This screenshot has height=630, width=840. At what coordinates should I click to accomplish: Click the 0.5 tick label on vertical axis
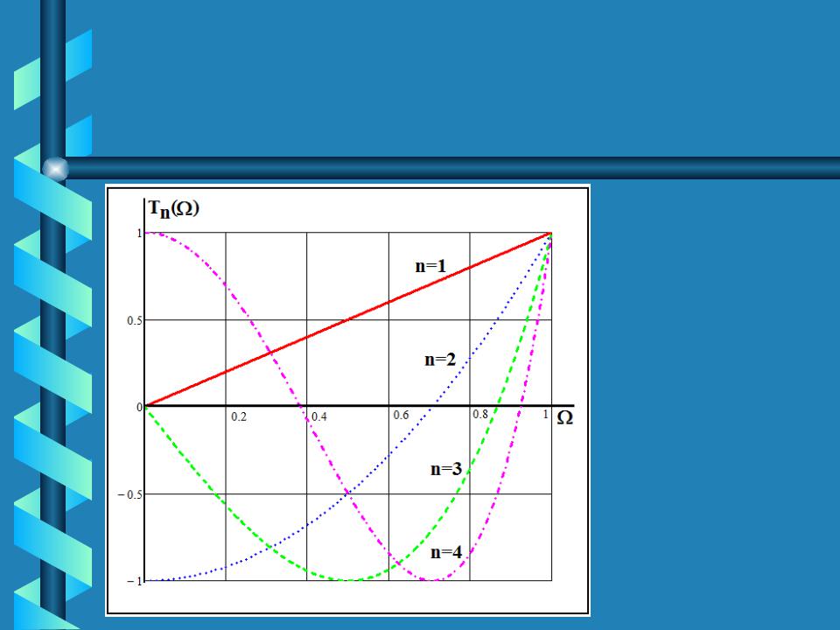pyautogui.click(x=135, y=321)
